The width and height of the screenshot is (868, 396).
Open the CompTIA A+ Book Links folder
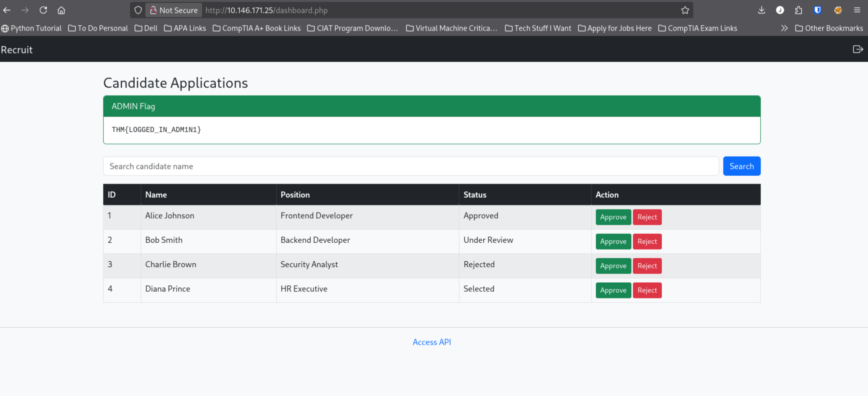point(256,28)
